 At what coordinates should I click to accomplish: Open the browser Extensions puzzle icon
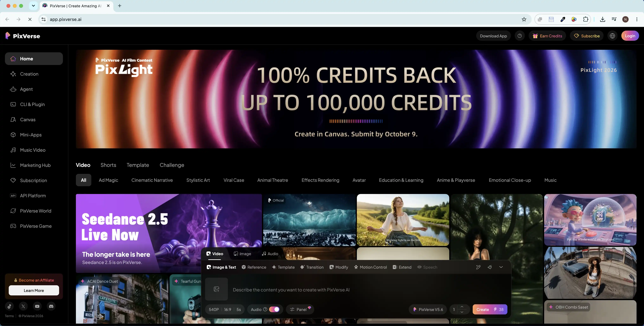[x=586, y=19]
